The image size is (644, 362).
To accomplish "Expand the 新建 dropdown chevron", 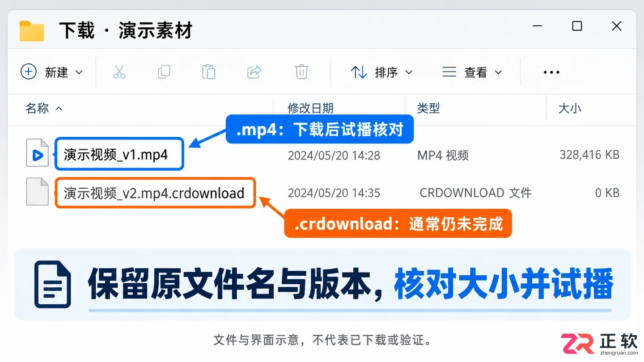I will [x=79, y=72].
